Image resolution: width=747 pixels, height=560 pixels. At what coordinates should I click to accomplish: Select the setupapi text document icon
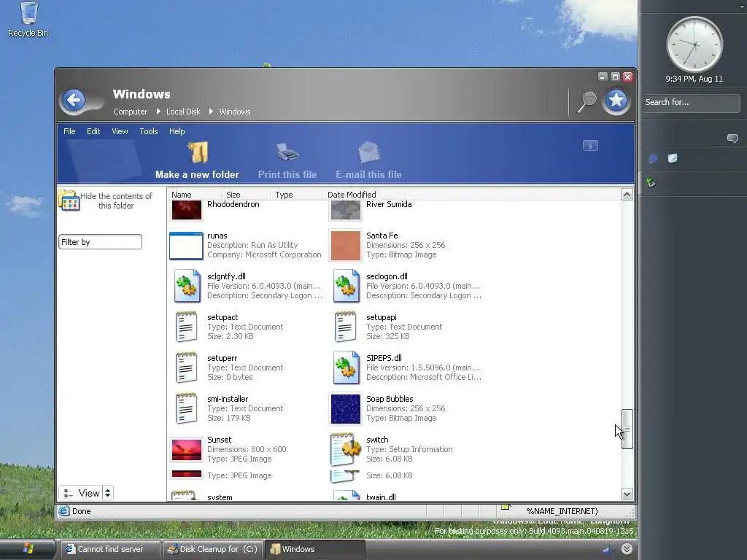pyautogui.click(x=345, y=327)
